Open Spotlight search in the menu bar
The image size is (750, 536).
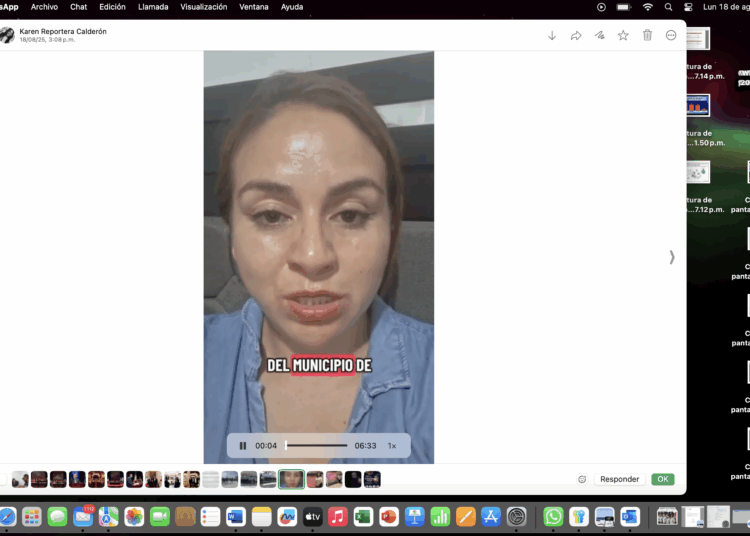click(668, 7)
